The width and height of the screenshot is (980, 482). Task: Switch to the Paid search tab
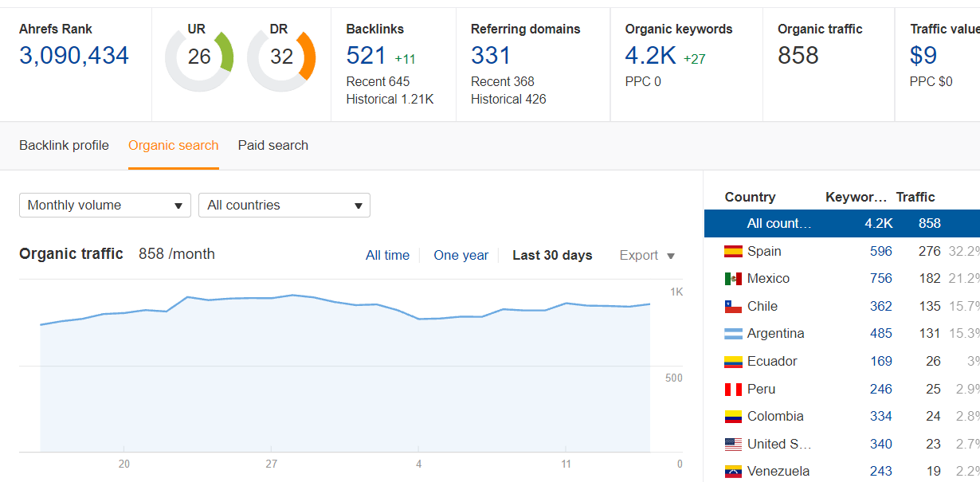tap(272, 145)
